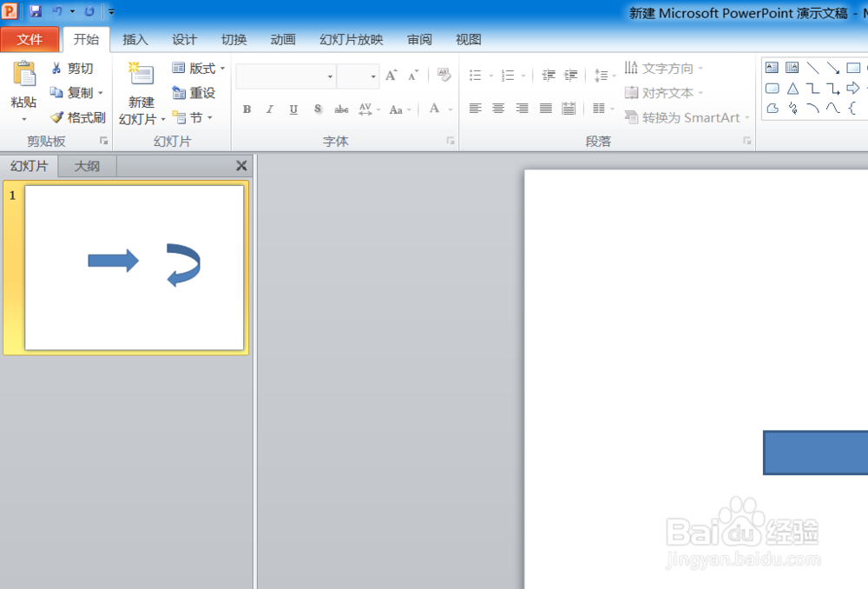
Task: Open the Customize Quick Access Toolbar arrow
Action: click(111, 11)
